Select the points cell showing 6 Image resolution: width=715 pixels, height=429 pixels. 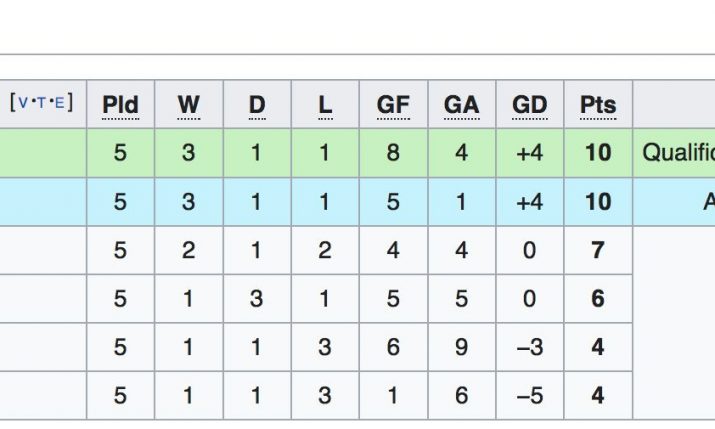597,299
